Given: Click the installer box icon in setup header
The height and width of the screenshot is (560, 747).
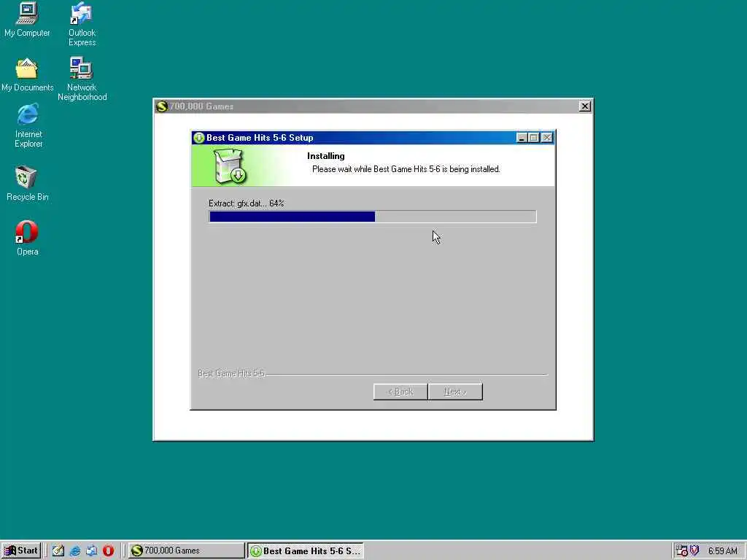Looking at the screenshot, I should click(230, 166).
